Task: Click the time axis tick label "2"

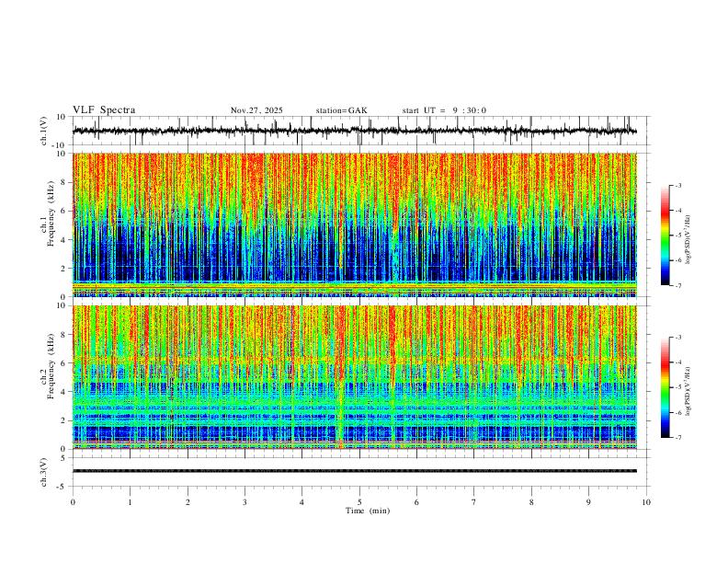Action: click(188, 502)
